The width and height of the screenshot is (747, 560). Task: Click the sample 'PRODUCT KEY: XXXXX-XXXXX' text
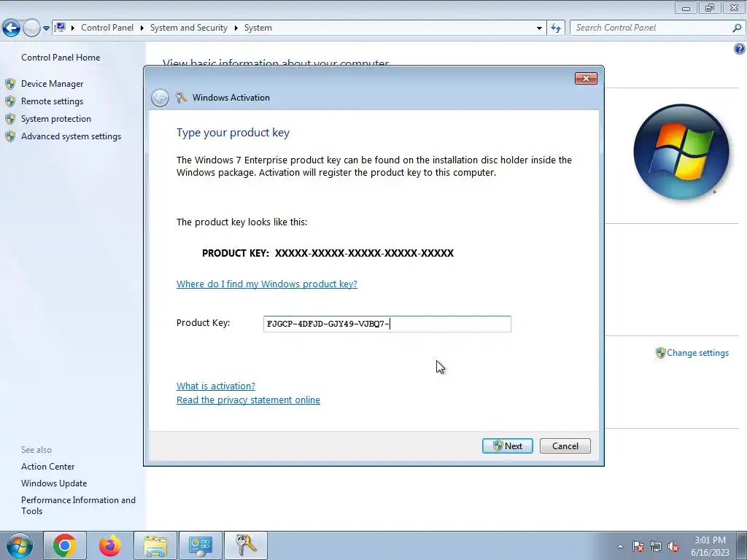pyautogui.click(x=328, y=253)
